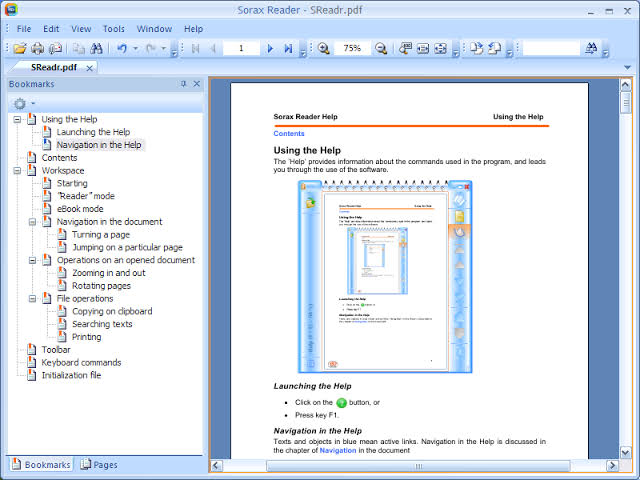Click the Undo arrow icon
640x480 pixels.
click(122, 49)
